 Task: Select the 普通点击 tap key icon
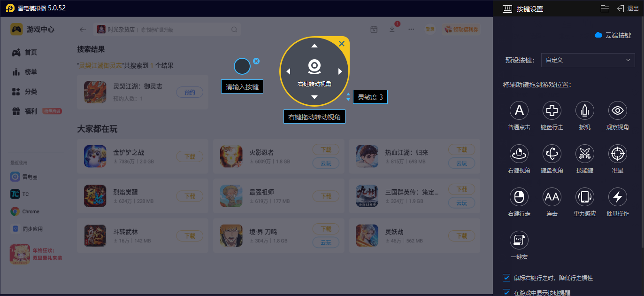click(x=519, y=110)
